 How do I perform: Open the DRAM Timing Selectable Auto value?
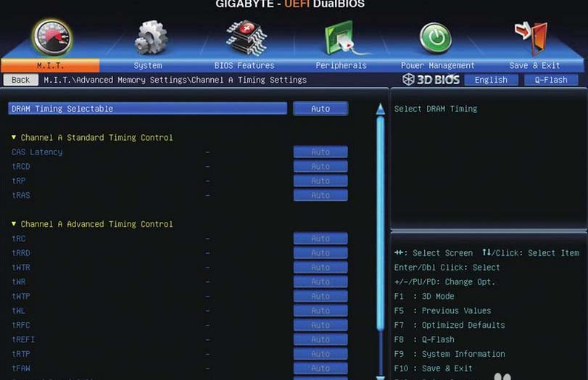click(320, 109)
